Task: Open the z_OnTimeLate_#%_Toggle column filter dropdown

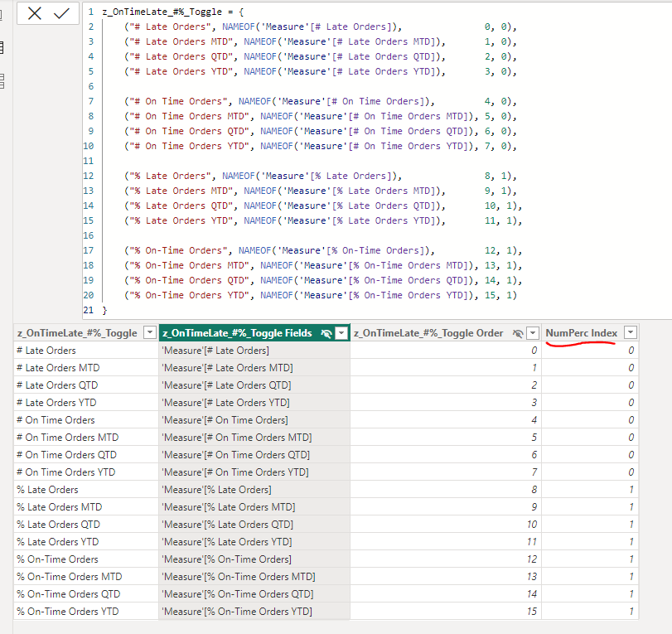Action: click(149, 332)
